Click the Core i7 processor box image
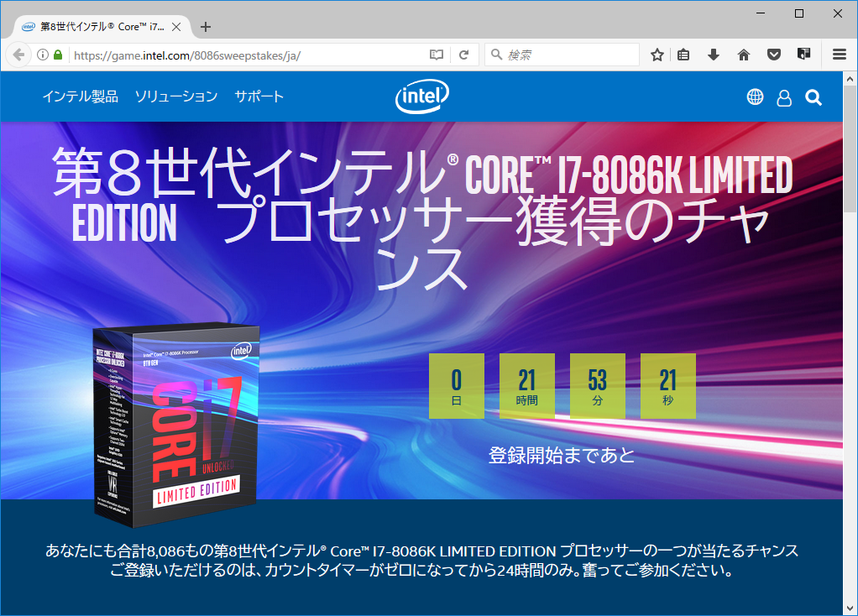The height and width of the screenshot is (616, 858). [176, 425]
